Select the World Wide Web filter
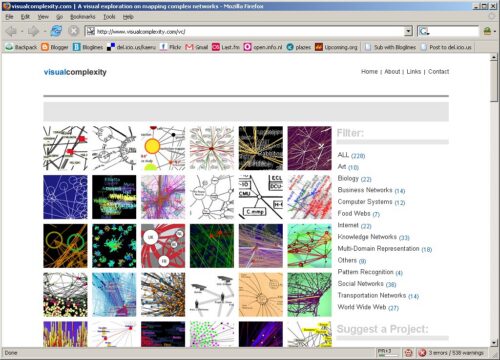This screenshot has width=500, height=360. pos(368,307)
